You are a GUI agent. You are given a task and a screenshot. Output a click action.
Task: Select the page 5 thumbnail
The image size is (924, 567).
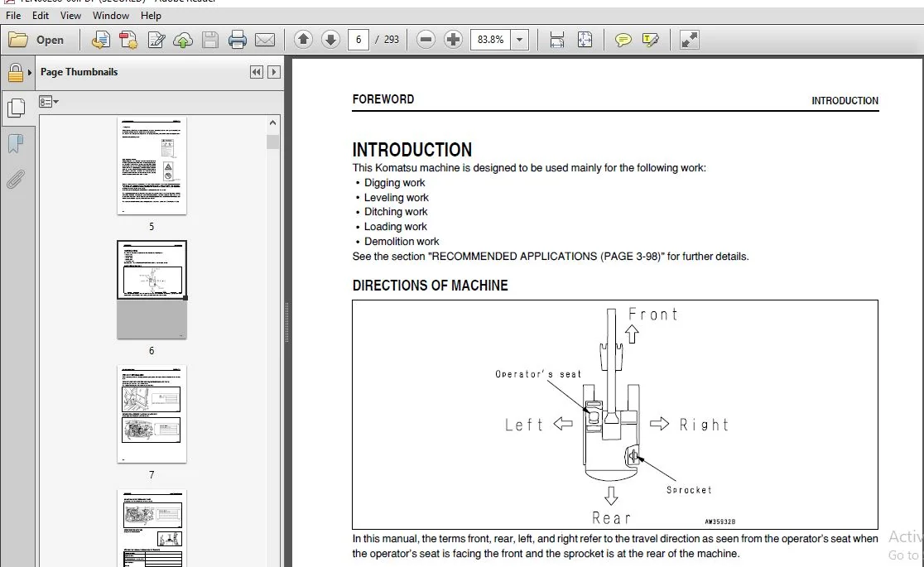tap(152, 166)
